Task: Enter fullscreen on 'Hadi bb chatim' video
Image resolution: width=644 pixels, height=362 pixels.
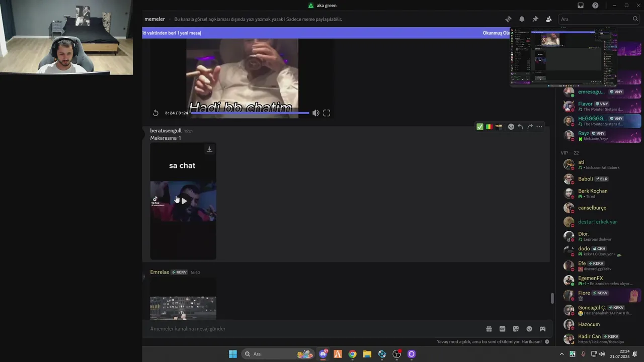Action: click(327, 113)
